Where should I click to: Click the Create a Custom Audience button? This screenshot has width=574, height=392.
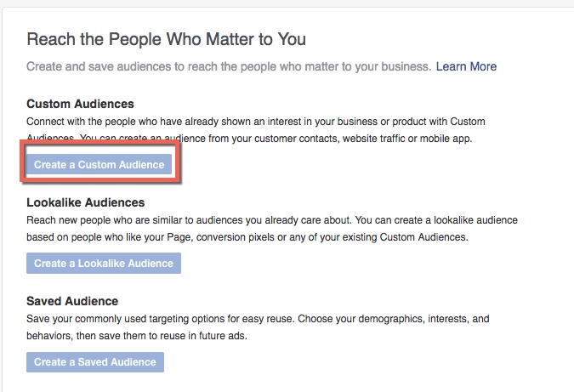pyautogui.click(x=99, y=165)
